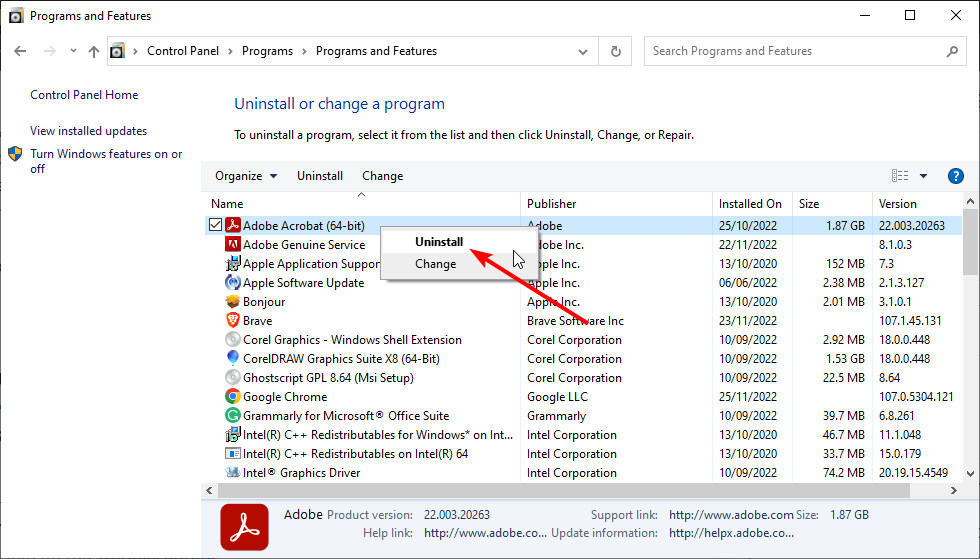Open View installed updates link
This screenshot has width=980, height=559.
[89, 131]
